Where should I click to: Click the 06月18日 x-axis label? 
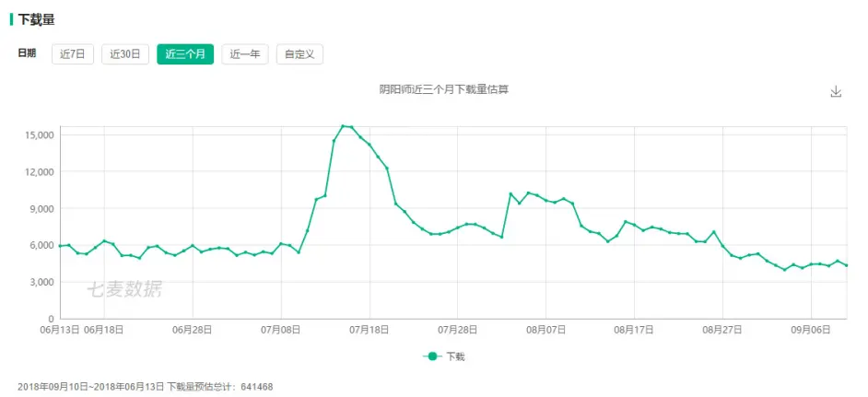105,330
